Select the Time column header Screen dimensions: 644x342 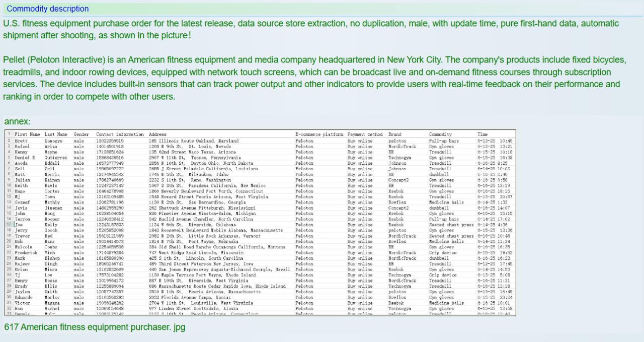click(482, 134)
